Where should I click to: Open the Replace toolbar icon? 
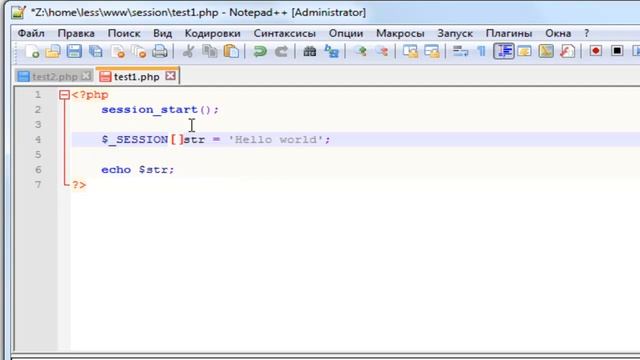(x=331, y=51)
